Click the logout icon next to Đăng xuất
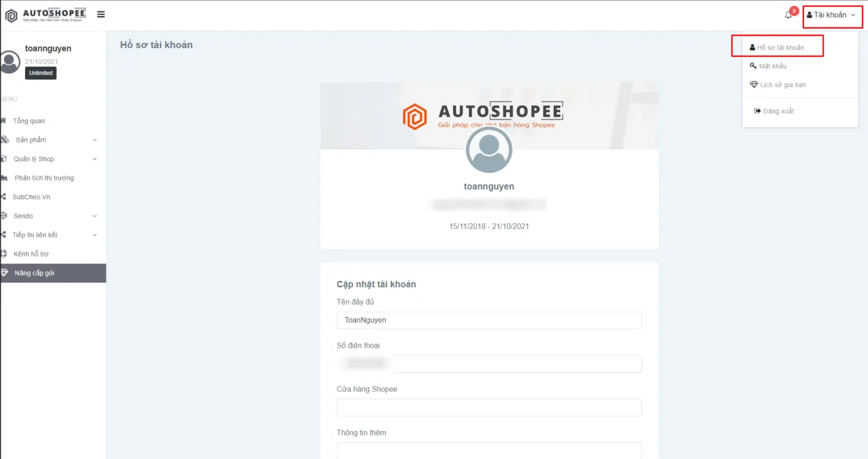The width and height of the screenshot is (868, 459). (x=758, y=111)
